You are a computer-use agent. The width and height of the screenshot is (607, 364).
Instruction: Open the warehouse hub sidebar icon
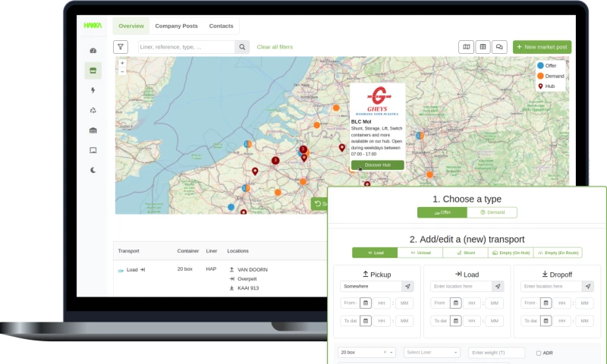pyautogui.click(x=93, y=130)
